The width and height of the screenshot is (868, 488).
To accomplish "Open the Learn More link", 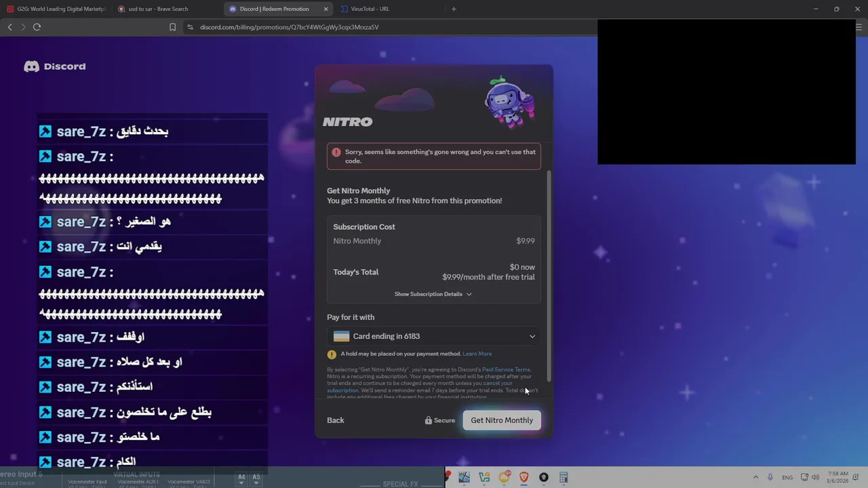I will 477,354.
